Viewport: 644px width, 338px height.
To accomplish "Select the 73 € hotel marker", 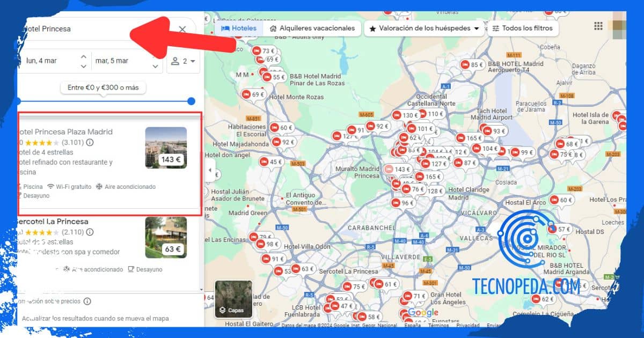I will click(264, 51).
